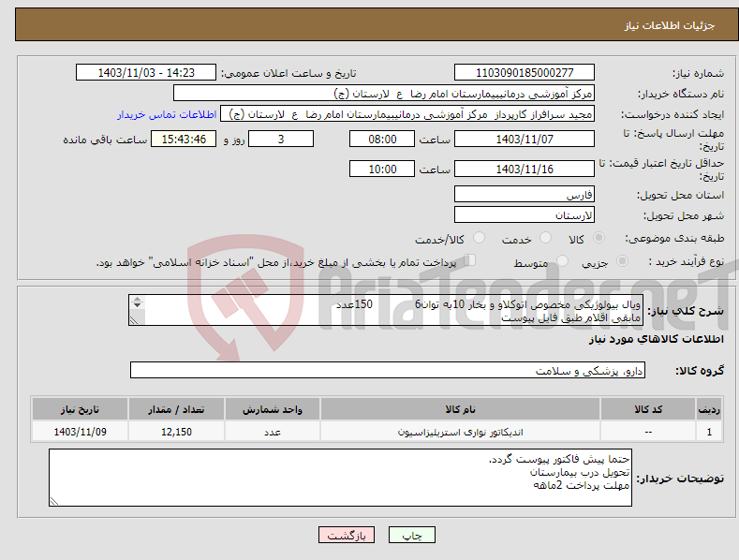The height and width of the screenshot is (560, 739).
Task: Select the کالا/خدمت radio button
Action: [479, 238]
